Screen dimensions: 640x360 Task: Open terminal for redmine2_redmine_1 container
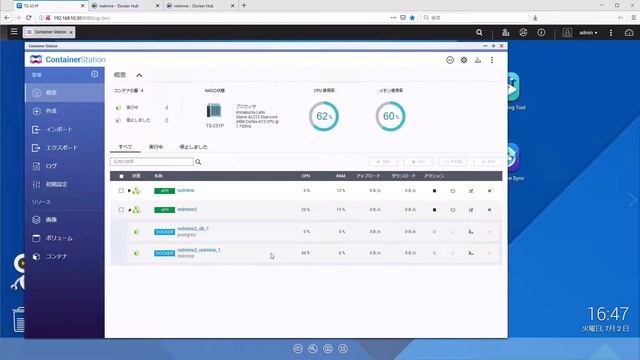[471, 253]
